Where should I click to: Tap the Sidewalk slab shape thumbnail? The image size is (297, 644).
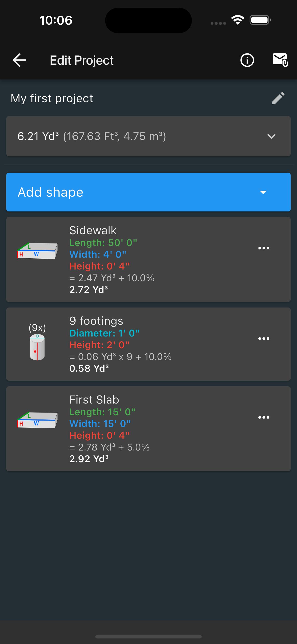[x=37, y=251]
